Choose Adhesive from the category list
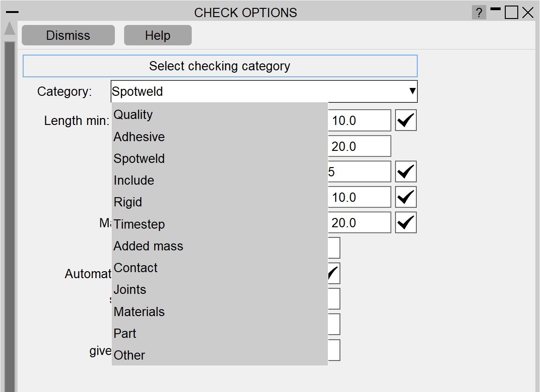This screenshot has height=392, width=540. pos(220,137)
